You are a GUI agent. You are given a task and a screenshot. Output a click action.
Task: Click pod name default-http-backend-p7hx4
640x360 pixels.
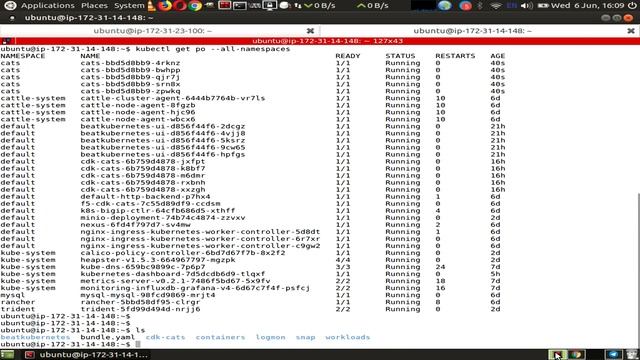coord(145,196)
